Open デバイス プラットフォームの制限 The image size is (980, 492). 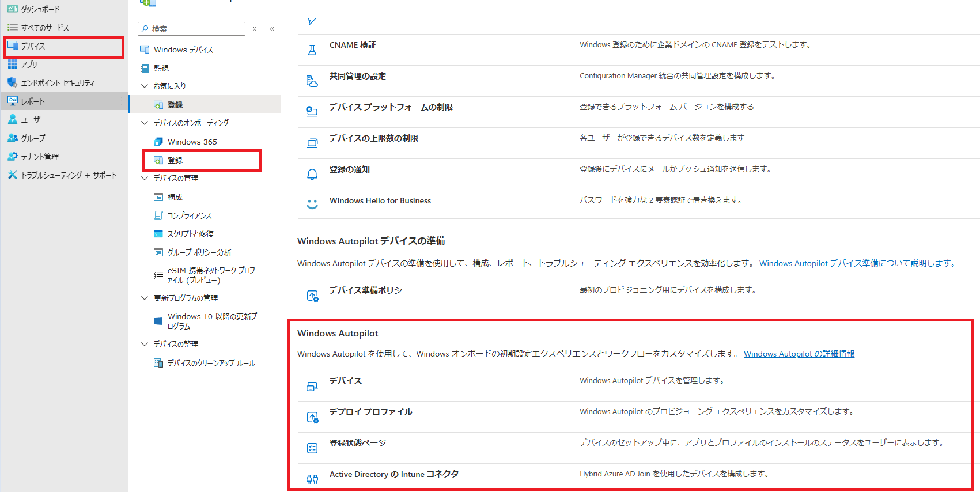coord(391,107)
